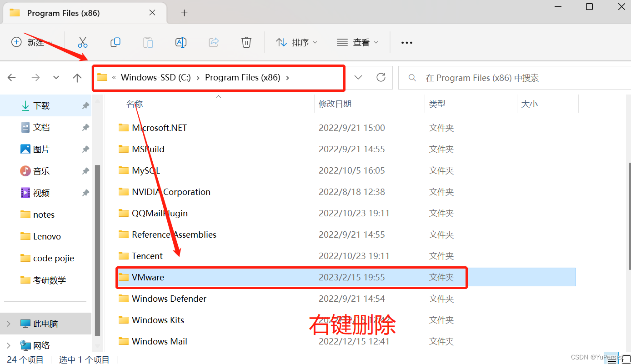631x364 pixels.
Task: Select the Windows Mail folder
Action: [160, 341]
